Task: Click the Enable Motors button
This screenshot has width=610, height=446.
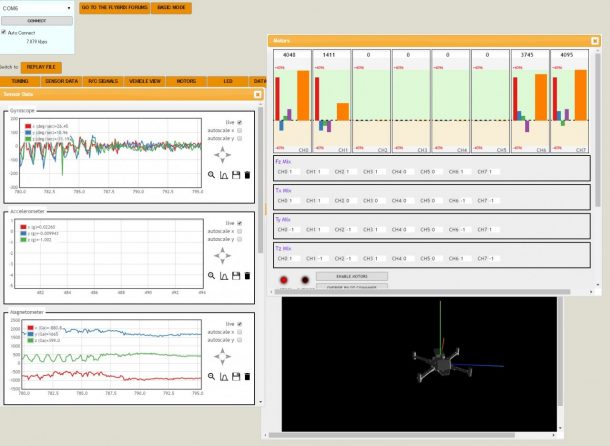Action: [x=352, y=276]
